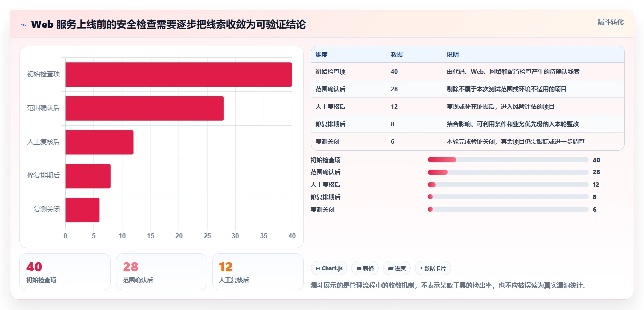Click the table value 6
644x310 pixels.
pyautogui.click(x=393, y=142)
